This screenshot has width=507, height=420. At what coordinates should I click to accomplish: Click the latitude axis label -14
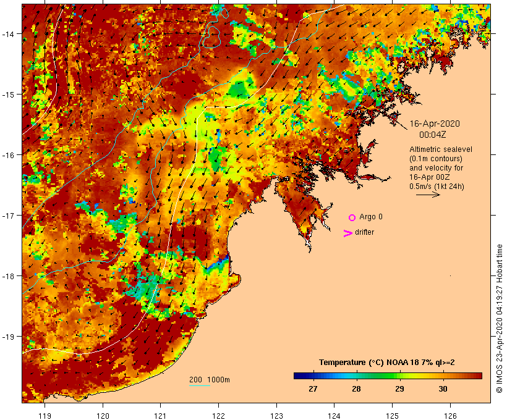(x=8, y=34)
